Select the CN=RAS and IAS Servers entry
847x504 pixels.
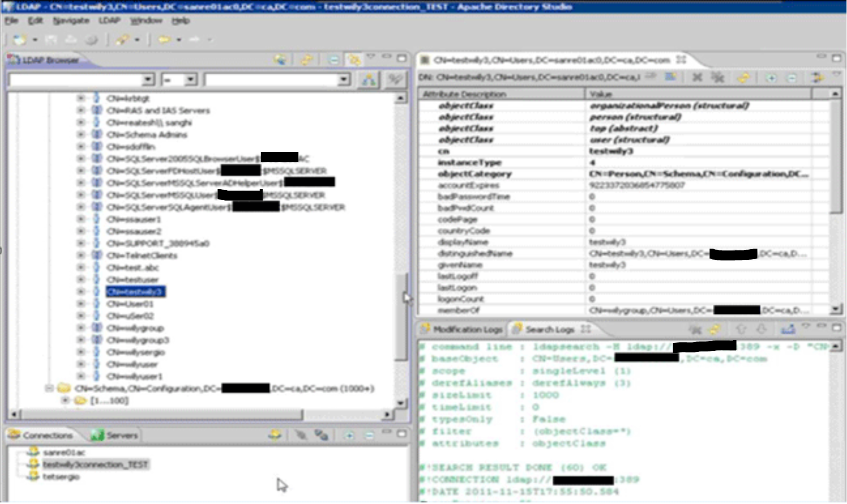coord(158,110)
